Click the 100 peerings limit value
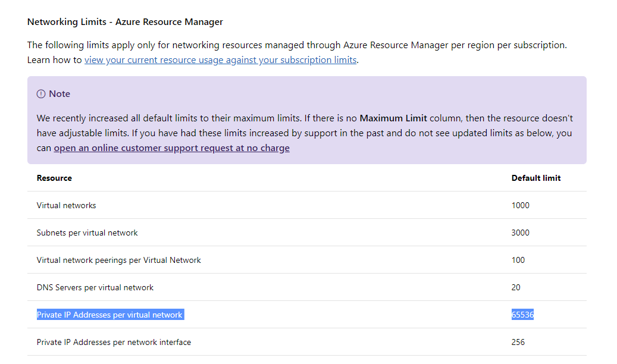The width and height of the screenshot is (617, 364). pos(518,260)
